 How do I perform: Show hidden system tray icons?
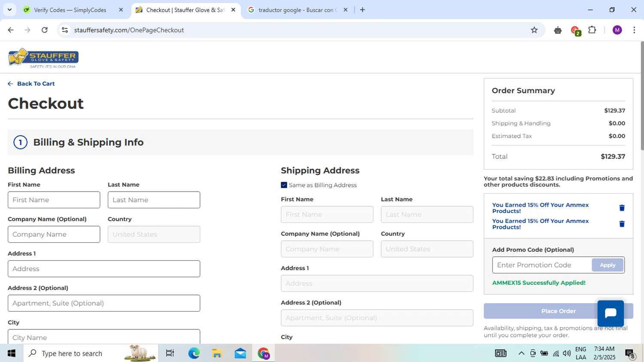tap(521, 353)
